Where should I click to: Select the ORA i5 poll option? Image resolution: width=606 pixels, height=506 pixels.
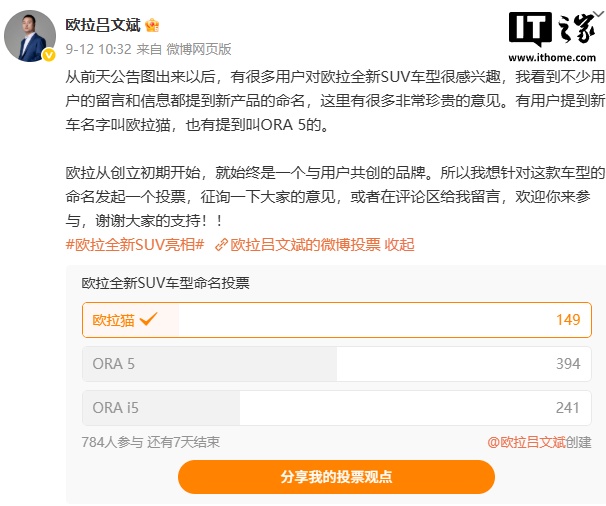coord(336,407)
